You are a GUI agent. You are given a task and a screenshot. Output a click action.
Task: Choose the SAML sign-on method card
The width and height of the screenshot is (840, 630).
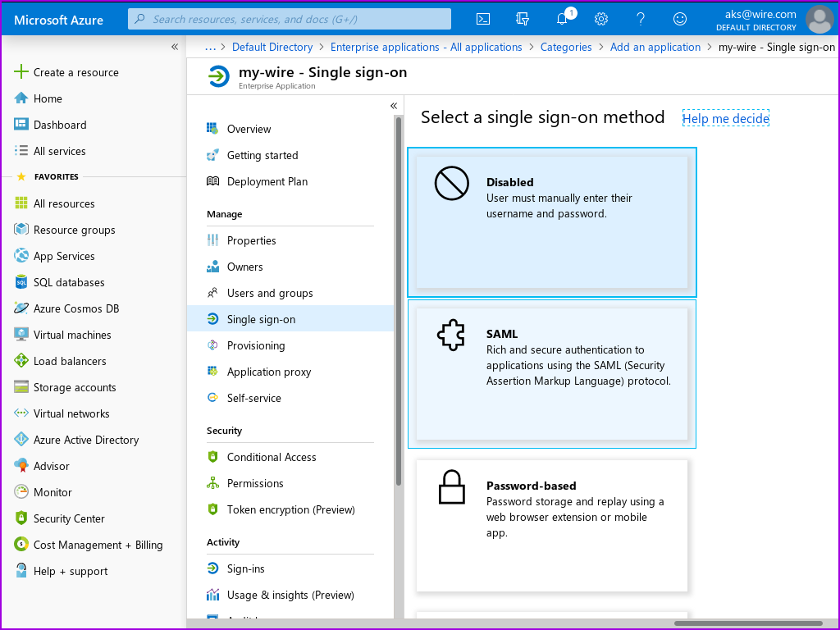[551, 373]
